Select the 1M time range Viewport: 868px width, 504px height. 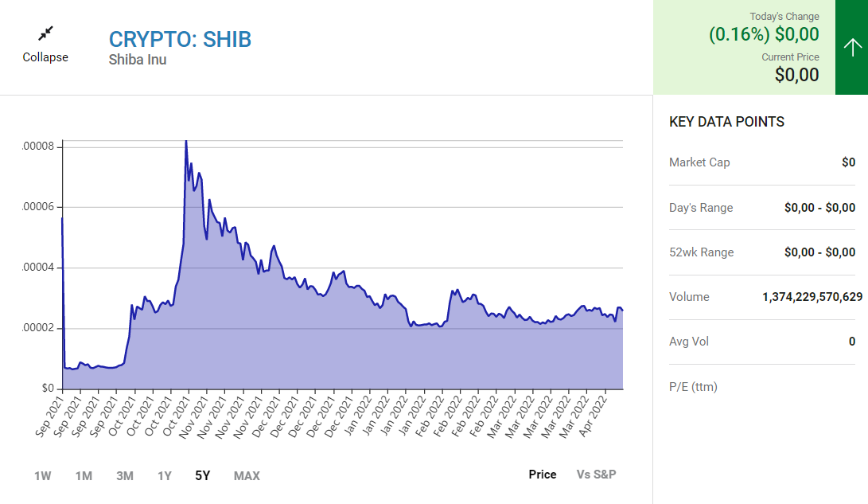(x=84, y=476)
